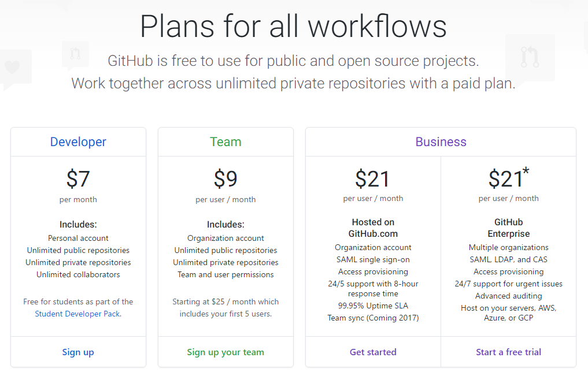Click the large pull request icon at right
The image size is (588, 376).
click(530, 58)
